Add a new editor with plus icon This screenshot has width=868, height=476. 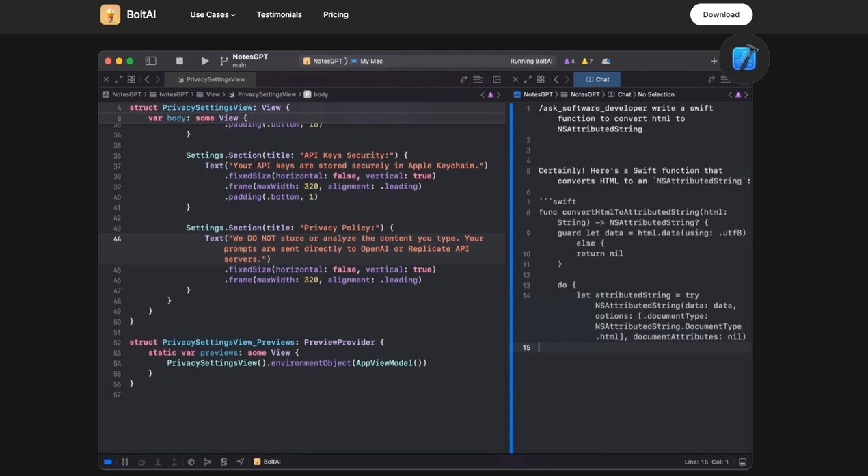tap(714, 61)
